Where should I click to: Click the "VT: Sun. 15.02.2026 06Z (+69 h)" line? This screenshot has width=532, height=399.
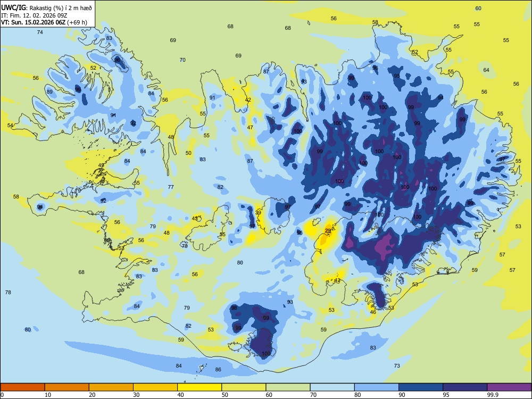[44, 22]
